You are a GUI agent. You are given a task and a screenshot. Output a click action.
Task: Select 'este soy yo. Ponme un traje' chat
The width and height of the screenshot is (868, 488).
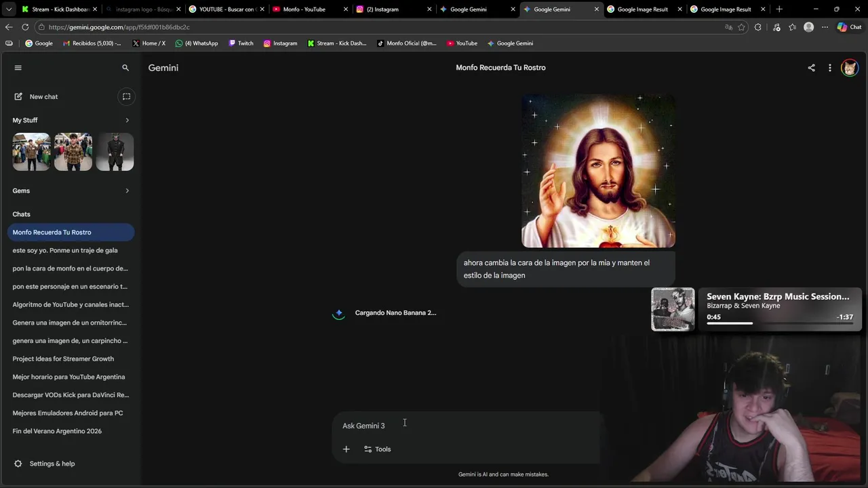(71, 250)
